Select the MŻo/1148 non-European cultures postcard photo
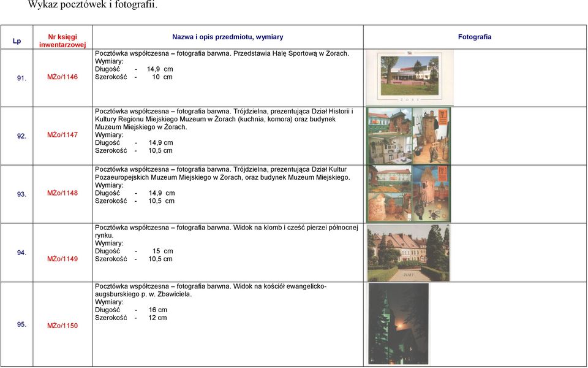588x368 pixels. [409, 194]
